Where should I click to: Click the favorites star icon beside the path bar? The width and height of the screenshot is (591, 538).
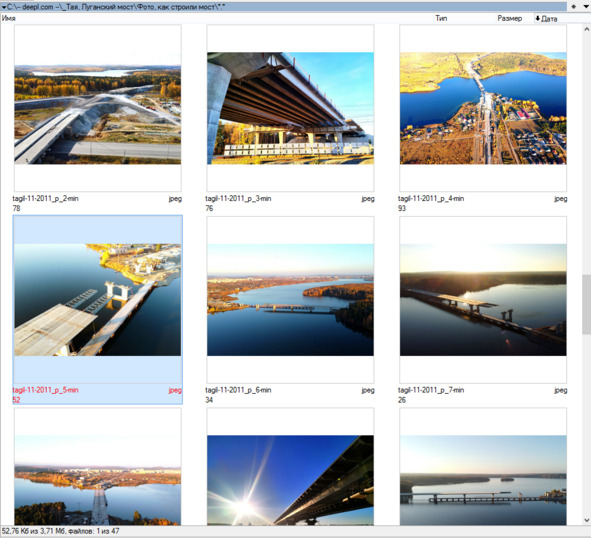(x=573, y=6)
